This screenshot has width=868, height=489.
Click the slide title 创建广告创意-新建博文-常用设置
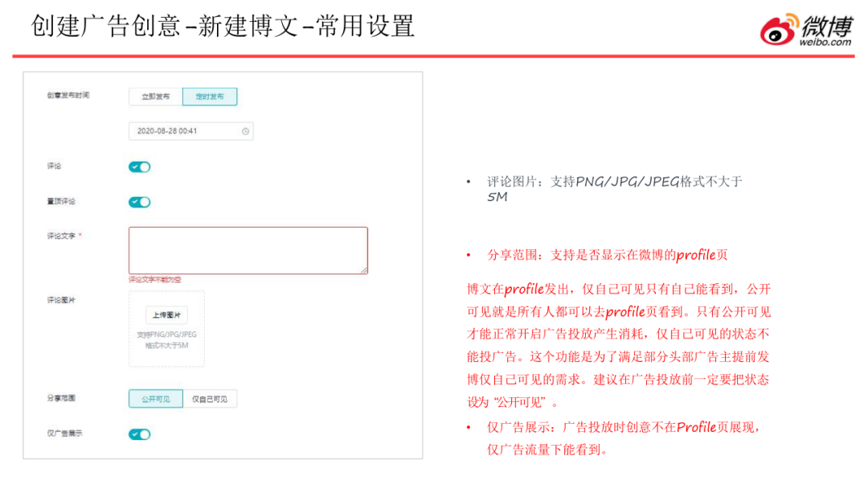223,27
